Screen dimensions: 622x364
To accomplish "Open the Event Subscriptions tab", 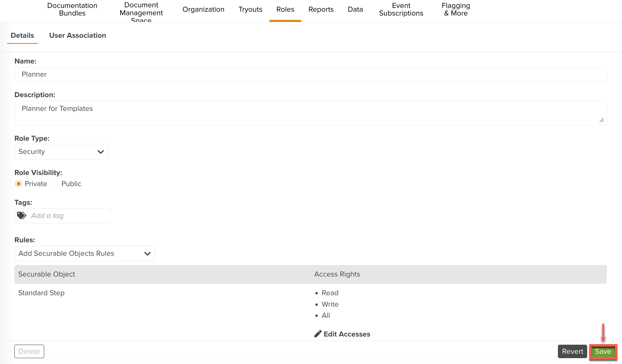I will [401, 9].
